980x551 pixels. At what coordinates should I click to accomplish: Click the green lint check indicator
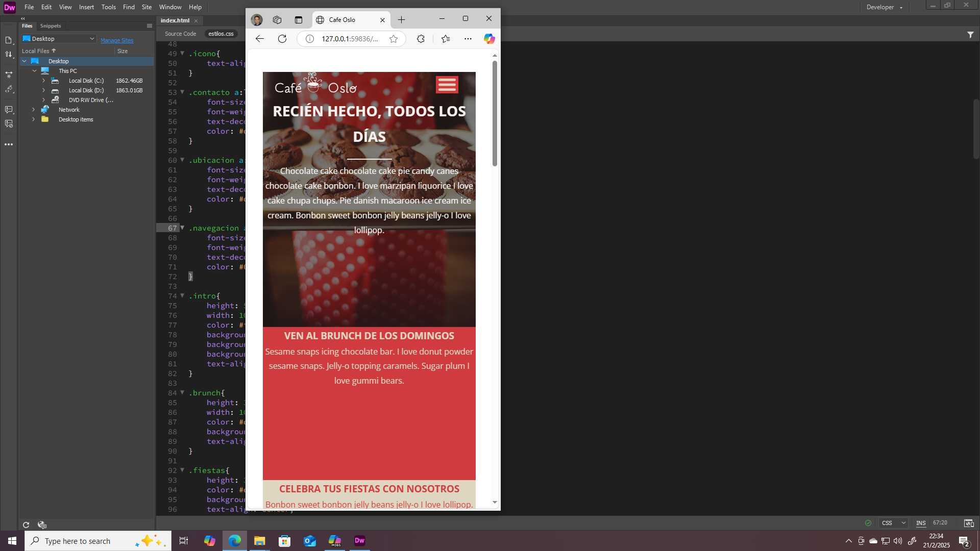pyautogui.click(x=869, y=523)
